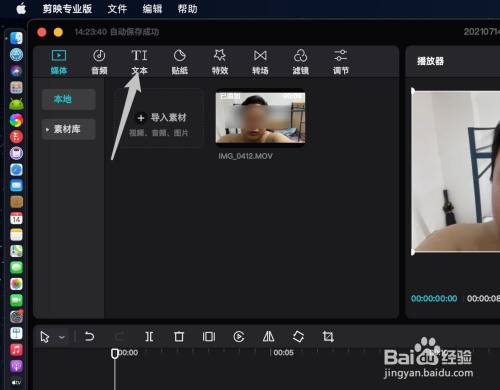Open the 文件 file menu
The width and height of the screenshot is (500, 390).
pyautogui.click(x=117, y=9)
